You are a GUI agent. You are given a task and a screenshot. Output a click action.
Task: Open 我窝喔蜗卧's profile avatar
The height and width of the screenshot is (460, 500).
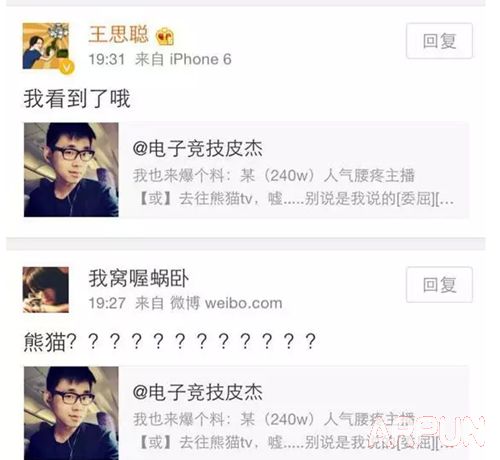tap(46, 289)
